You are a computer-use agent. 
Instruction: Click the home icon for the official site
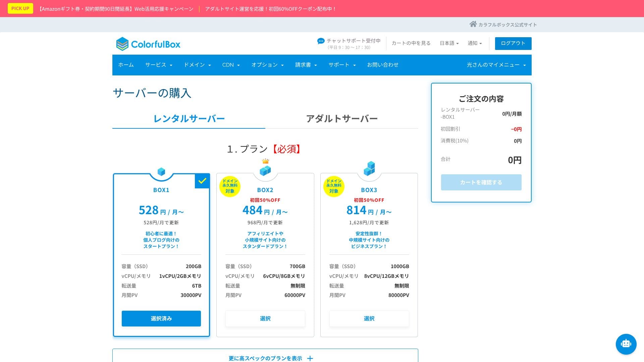tap(473, 24)
